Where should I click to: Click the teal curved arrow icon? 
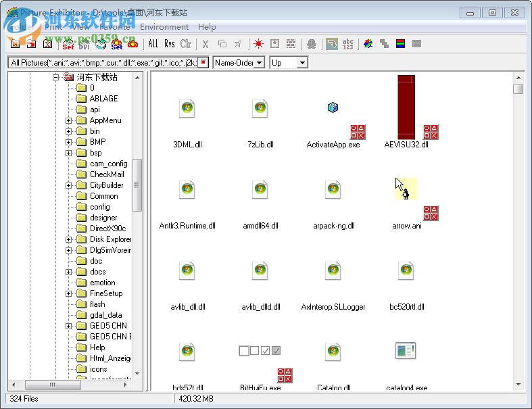(331, 44)
